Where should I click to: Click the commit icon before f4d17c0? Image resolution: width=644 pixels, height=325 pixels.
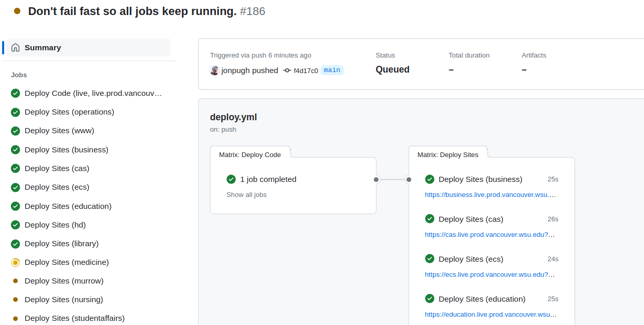pos(287,70)
